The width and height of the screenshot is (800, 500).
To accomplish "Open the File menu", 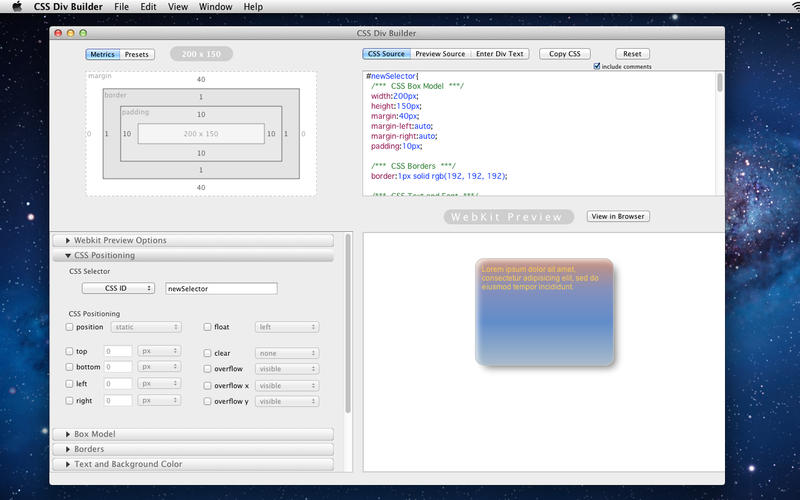I will pos(121,7).
